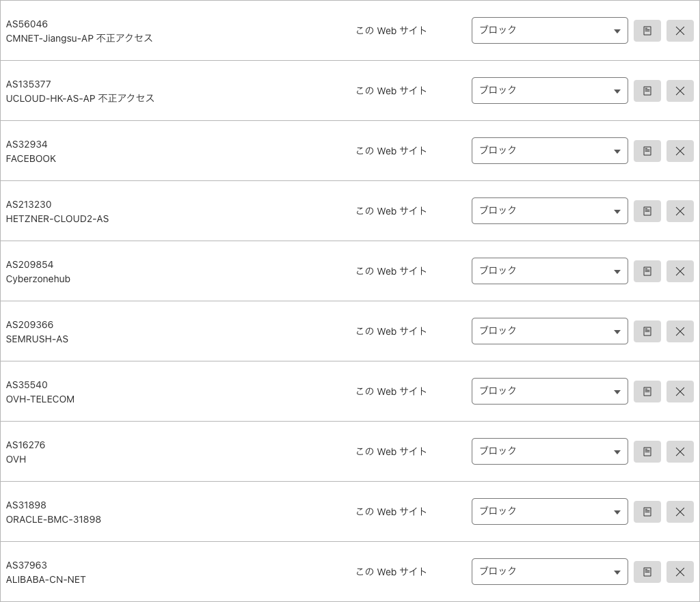Open the notes icon for AS56046 rule
Viewport: 700px width, 602px height.
tap(647, 31)
